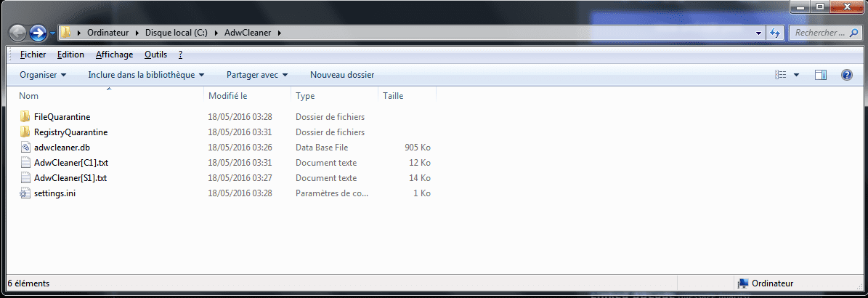Screen dimensions: 868x298
Task: Click the refresh icon beside address bar
Action: pyautogui.click(x=775, y=33)
